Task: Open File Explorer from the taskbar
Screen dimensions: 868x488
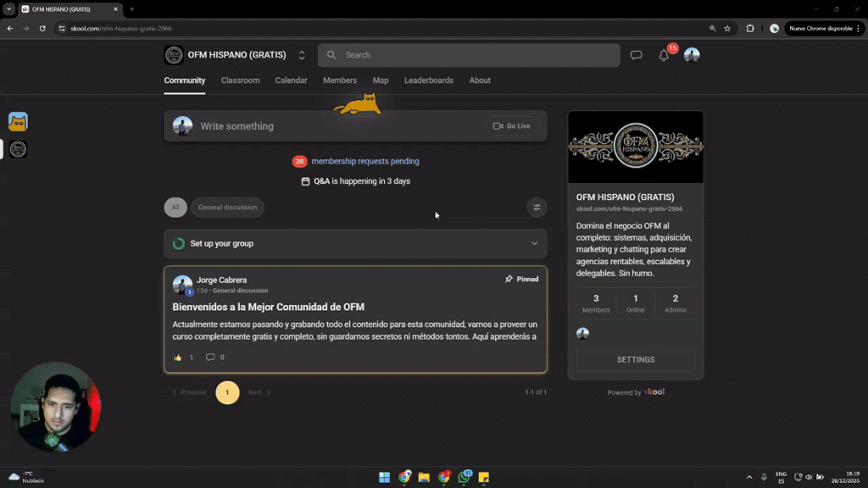Action: pyautogui.click(x=424, y=477)
